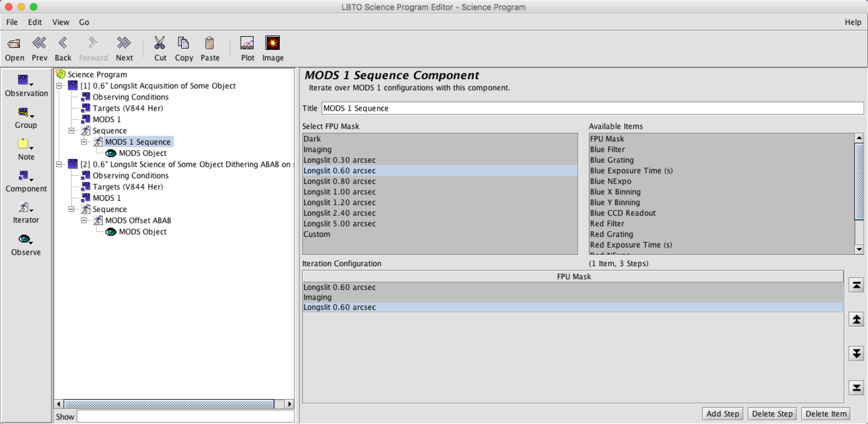Move selected step up one
868x424 pixels.
(x=857, y=319)
